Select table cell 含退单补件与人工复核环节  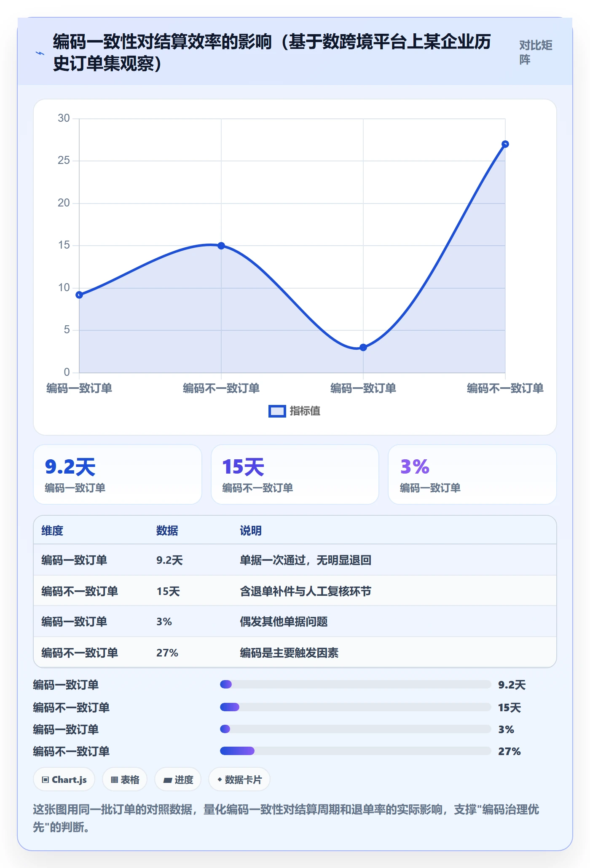306,591
